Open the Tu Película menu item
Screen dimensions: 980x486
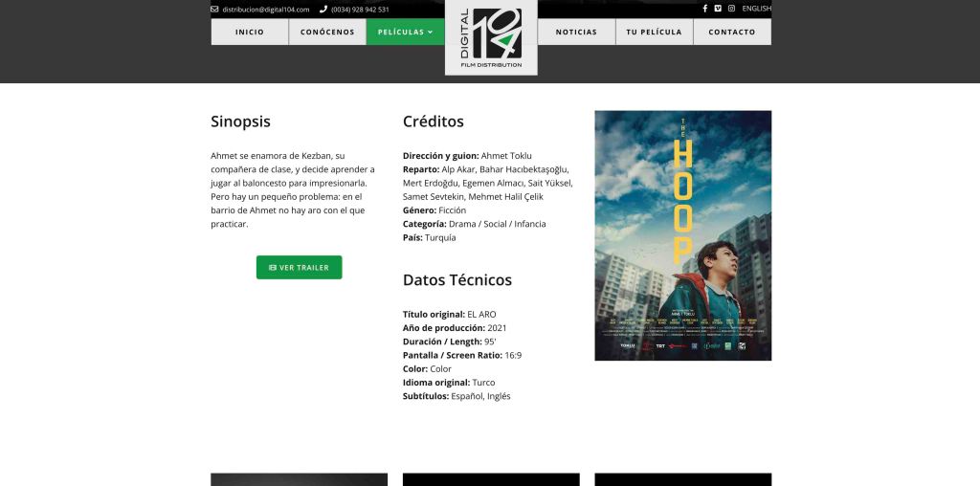(x=654, y=32)
